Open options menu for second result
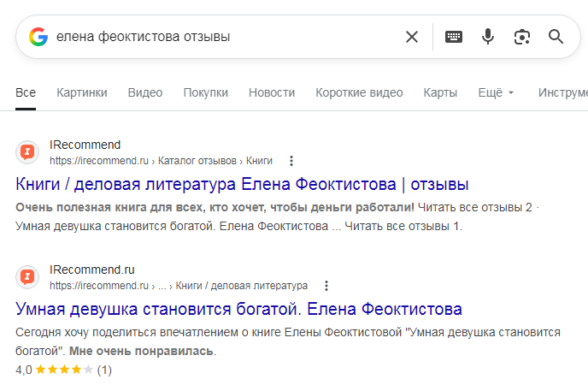The width and height of the screenshot is (588, 391). [x=326, y=286]
